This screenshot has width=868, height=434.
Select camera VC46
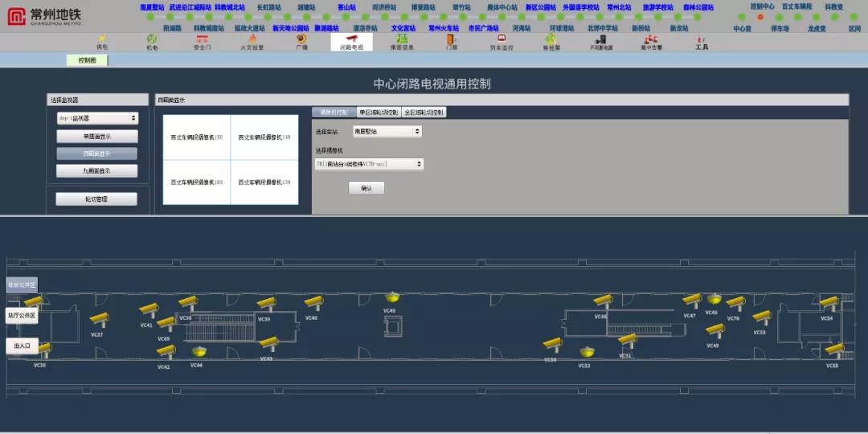point(603,301)
